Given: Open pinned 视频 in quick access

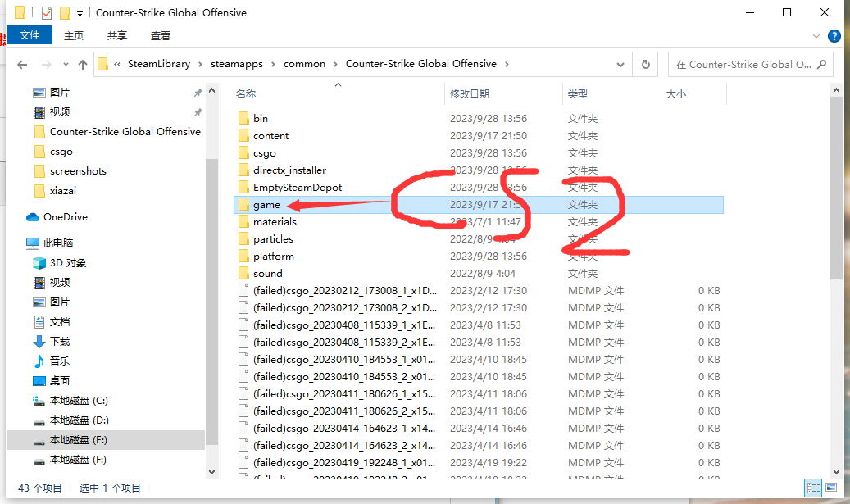Looking at the screenshot, I should coord(60,111).
